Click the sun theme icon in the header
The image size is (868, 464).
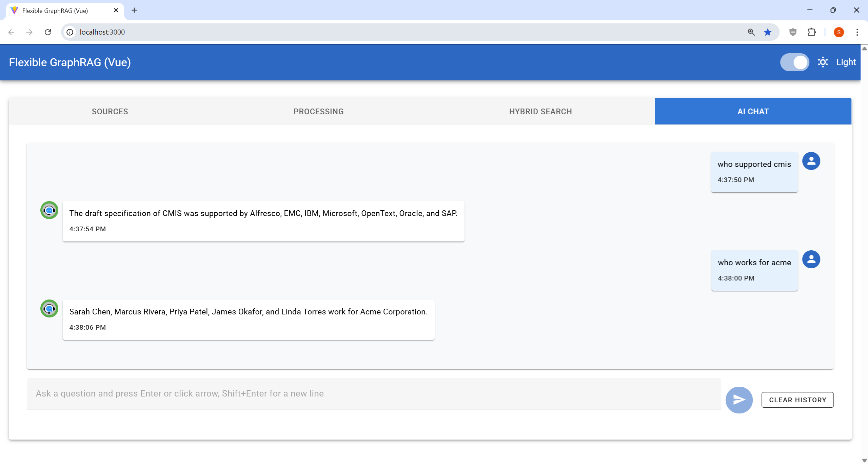click(823, 62)
